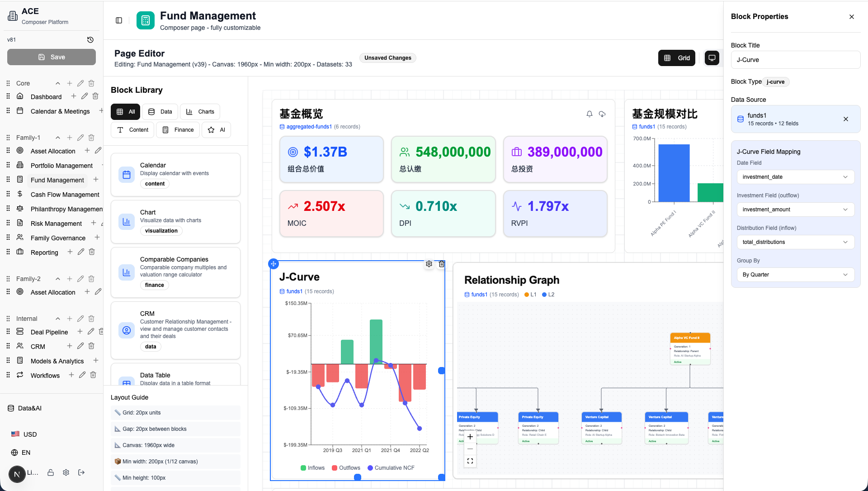Click the bell icon in 基金概览 block
The image size is (868, 491).
pos(590,114)
